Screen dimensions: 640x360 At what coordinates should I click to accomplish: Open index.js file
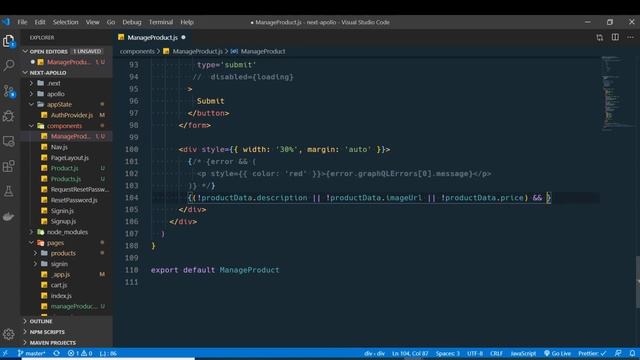tap(61, 296)
